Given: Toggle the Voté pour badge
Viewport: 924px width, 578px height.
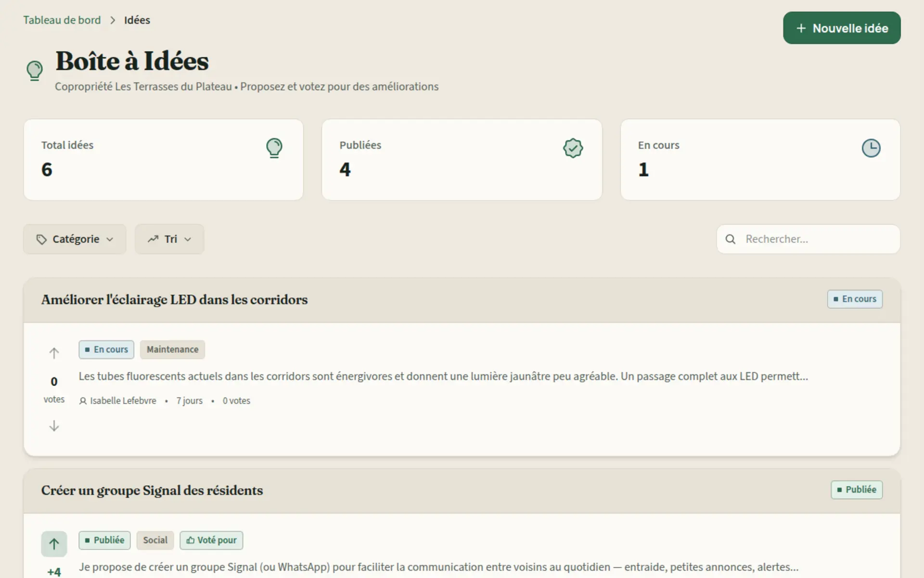Looking at the screenshot, I should coord(211,540).
